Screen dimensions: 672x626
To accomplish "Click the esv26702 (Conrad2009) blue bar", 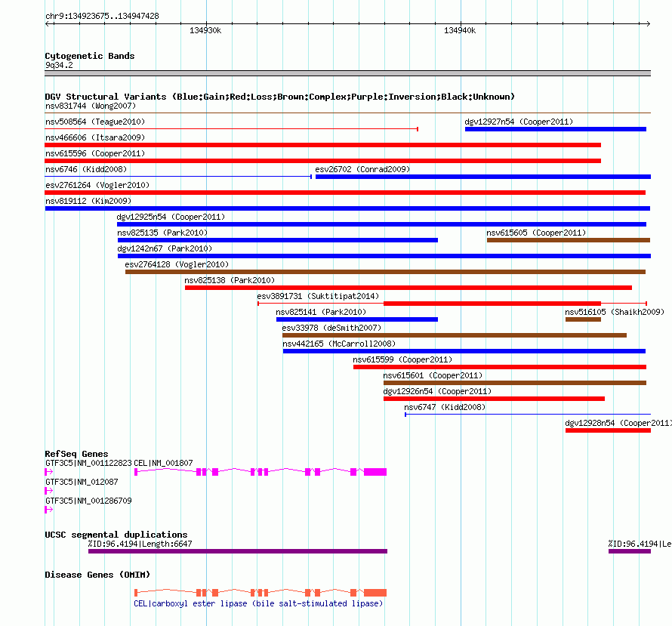I will click(483, 177).
